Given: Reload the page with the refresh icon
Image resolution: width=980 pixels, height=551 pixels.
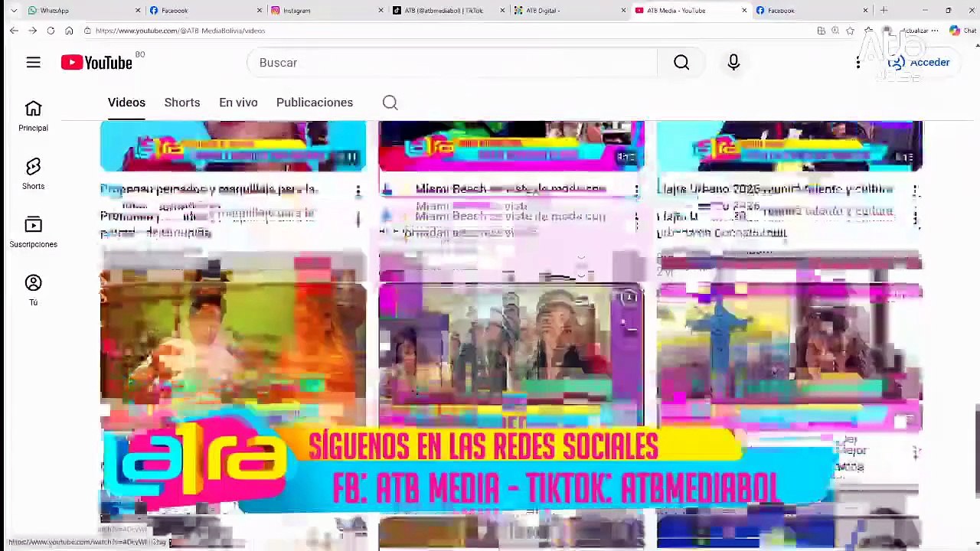Looking at the screenshot, I should coord(51,31).
